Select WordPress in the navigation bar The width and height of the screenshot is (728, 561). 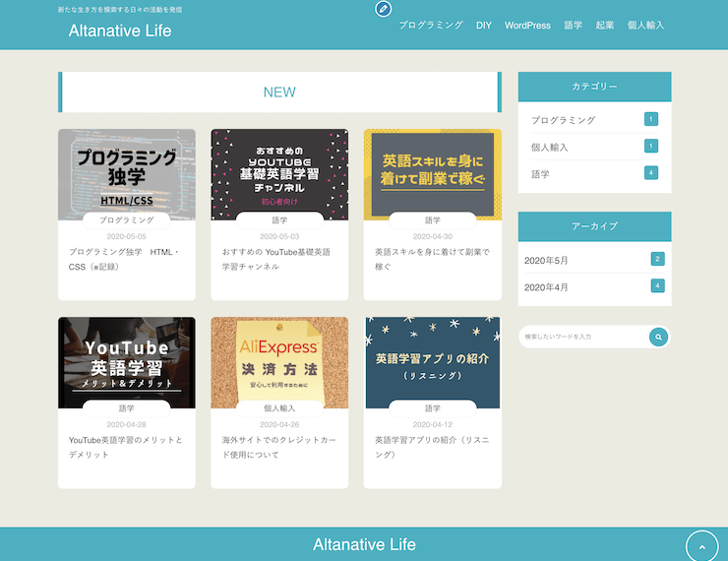527,25
